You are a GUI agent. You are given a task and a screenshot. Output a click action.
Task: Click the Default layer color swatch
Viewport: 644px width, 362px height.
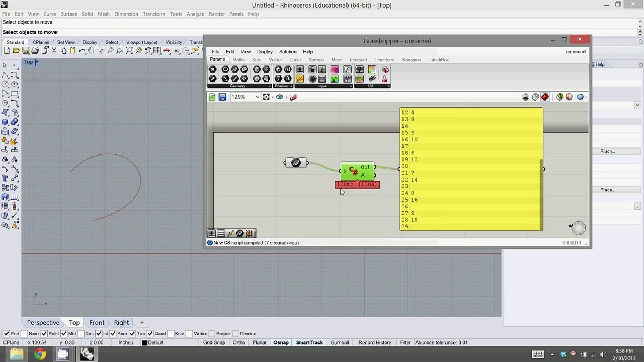[144, 343]
